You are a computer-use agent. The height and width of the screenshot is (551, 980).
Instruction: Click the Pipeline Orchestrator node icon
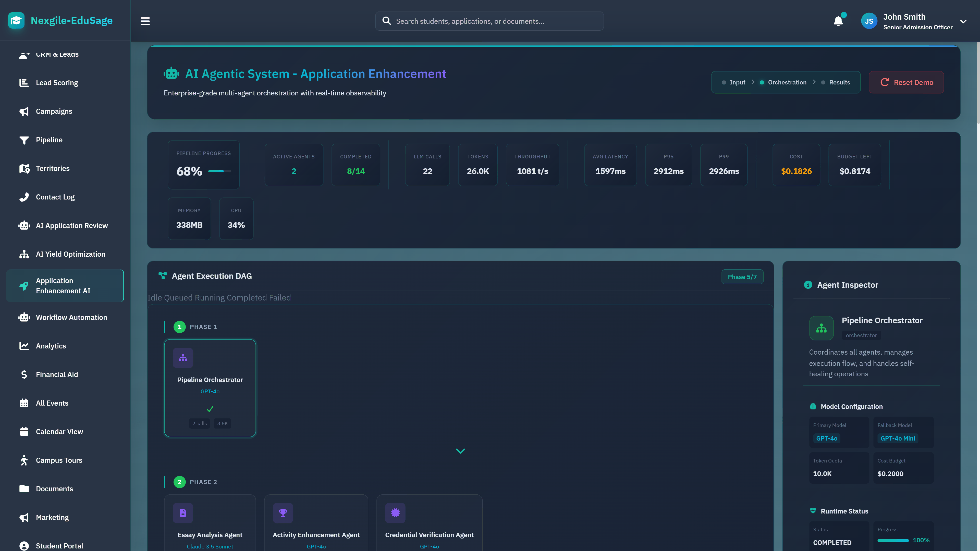tap(183, 357)
